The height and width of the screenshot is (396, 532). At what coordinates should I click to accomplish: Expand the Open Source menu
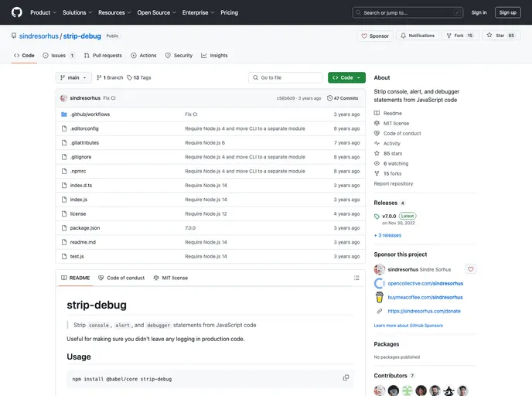click(156, 12)
